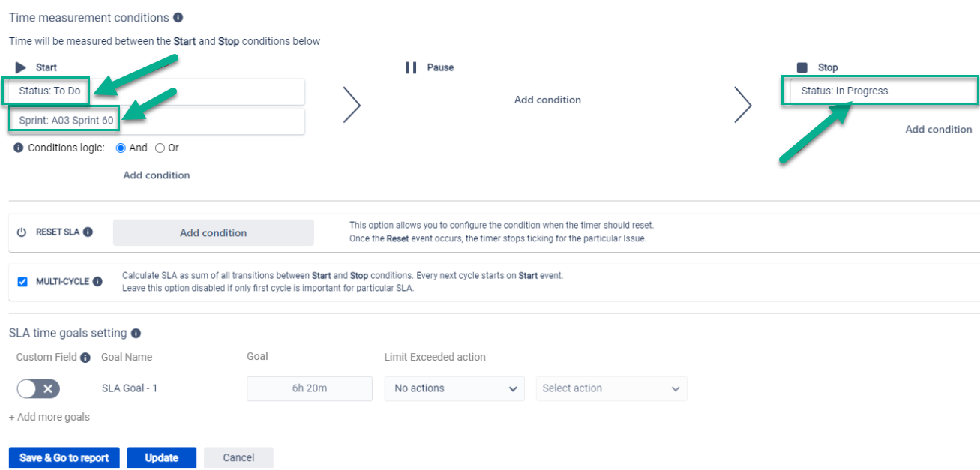This screenshot has width=980, height=470.
Task: Click the 6h 20m goal field
Action: tap(309, 388)
